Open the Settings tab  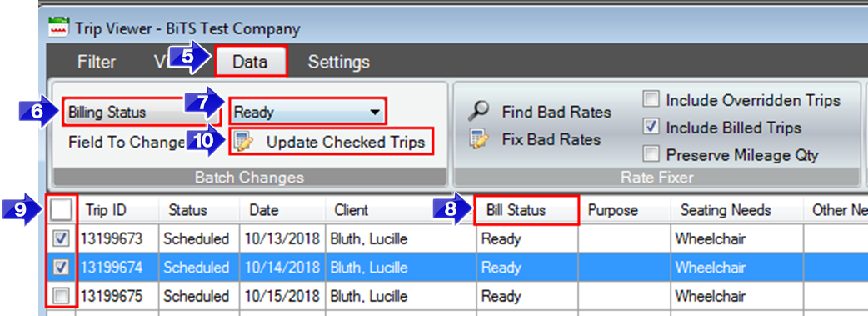coord(339,62)
